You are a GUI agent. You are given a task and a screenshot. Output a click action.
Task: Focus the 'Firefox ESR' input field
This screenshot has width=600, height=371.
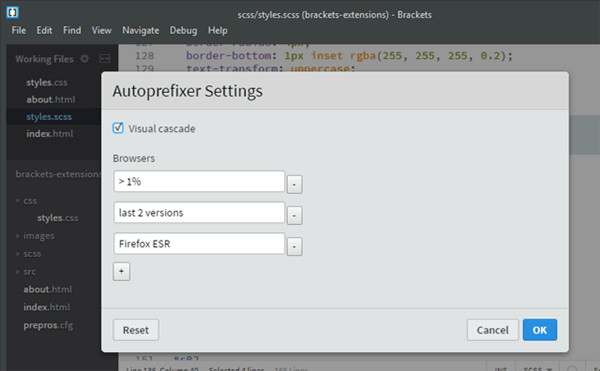pos(199,244)
